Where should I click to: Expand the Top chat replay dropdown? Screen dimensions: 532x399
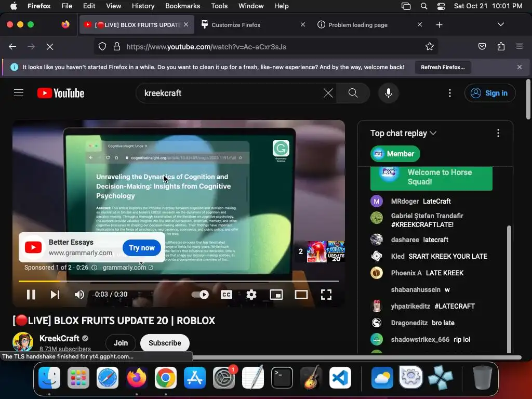point(403,133)
